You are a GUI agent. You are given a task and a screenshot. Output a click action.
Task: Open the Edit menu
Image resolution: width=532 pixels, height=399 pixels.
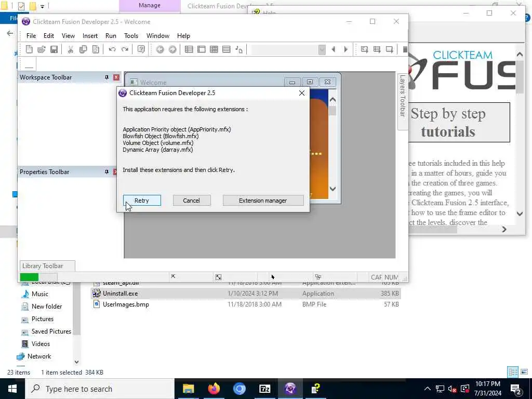(x=48, y=36)
